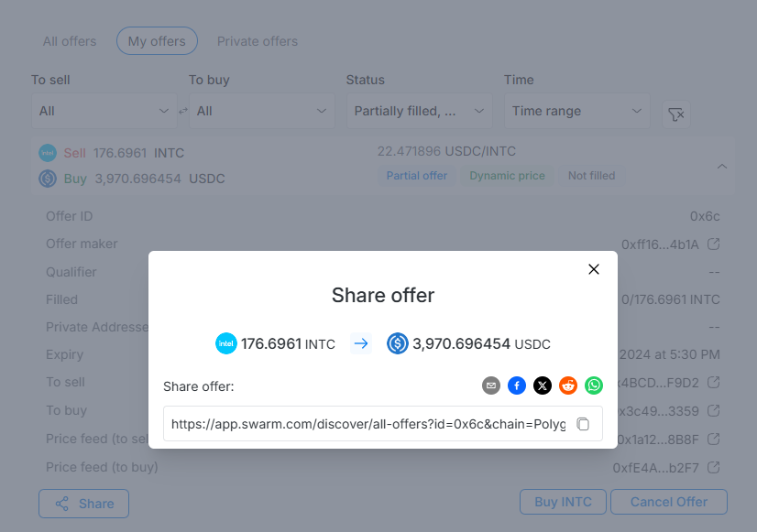Open Price feed (to buy) external link

714,468
